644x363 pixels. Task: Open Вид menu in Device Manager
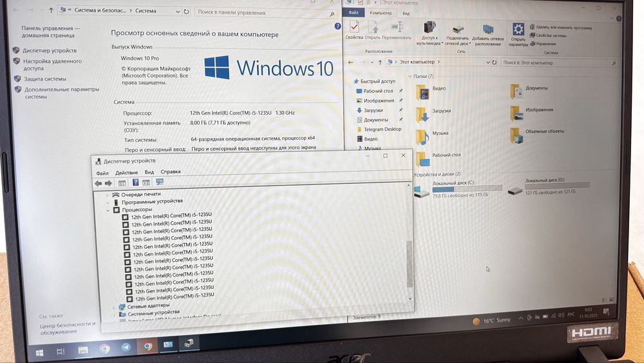pyautogui.click(x=149, y=172)
